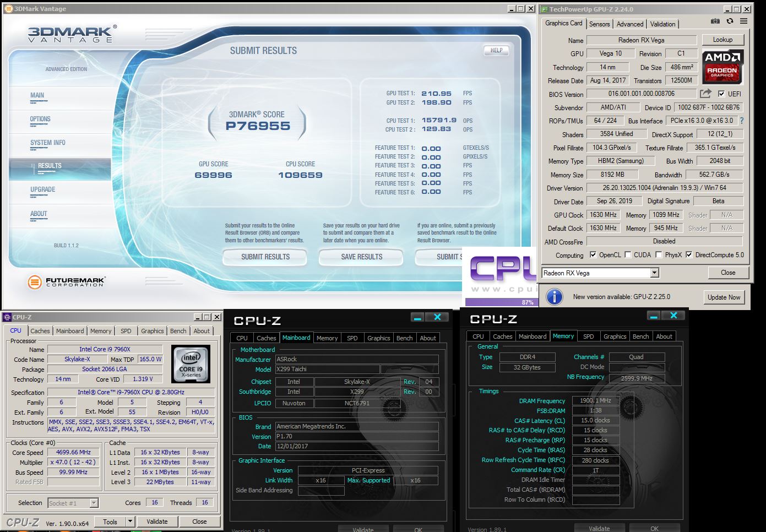The width and height of the screenshot is (766, 532).
Task: Toggle the DirectCompute 5.0 checkbox
Action: [689, 255]
